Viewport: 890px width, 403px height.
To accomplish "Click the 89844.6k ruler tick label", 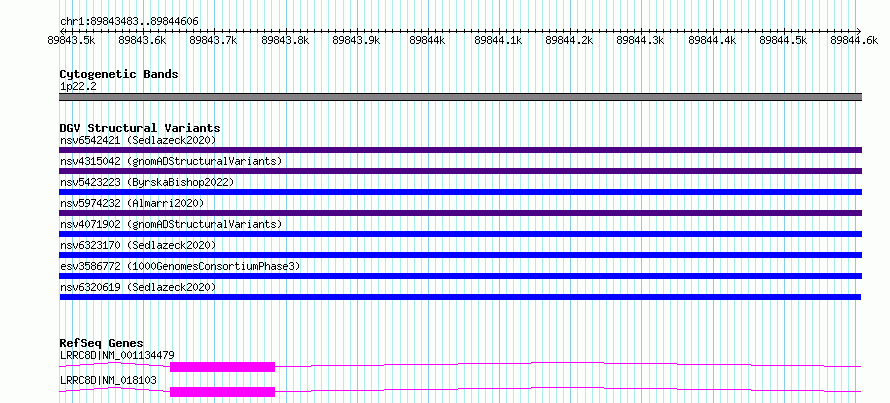I will [854, 40].
